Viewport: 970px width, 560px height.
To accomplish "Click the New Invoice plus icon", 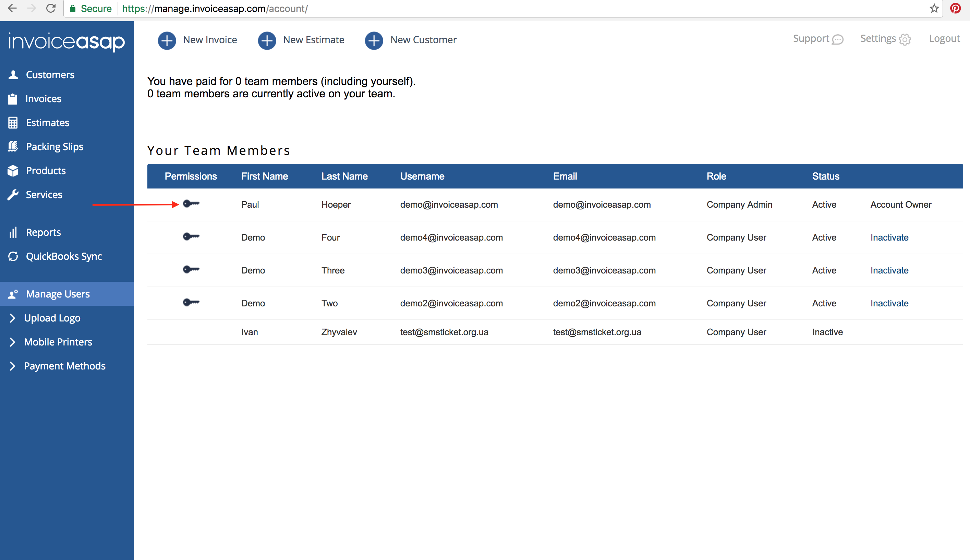I will pyautogui.click(x=167, y=40).
